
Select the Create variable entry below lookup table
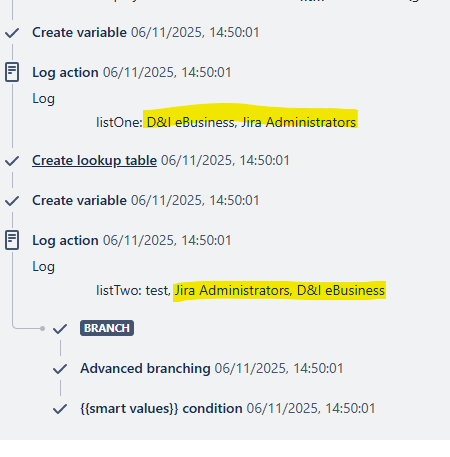click(79, 200)
